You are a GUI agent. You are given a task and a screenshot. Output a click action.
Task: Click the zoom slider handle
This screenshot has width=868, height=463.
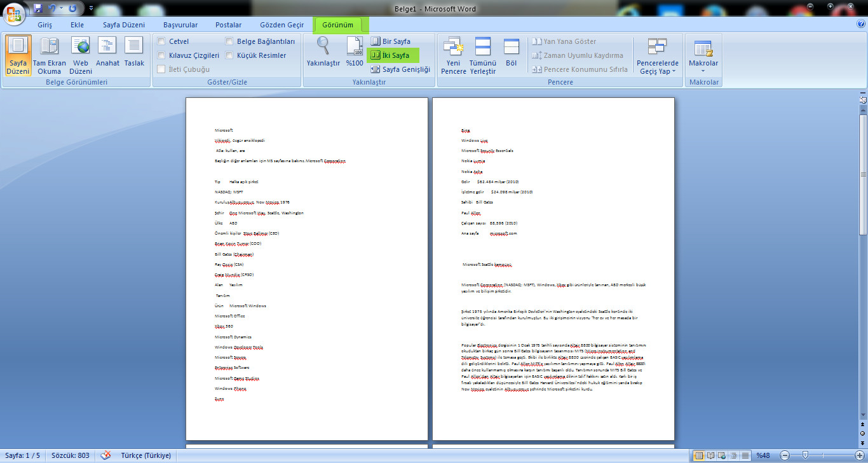(x=805, y=456)
